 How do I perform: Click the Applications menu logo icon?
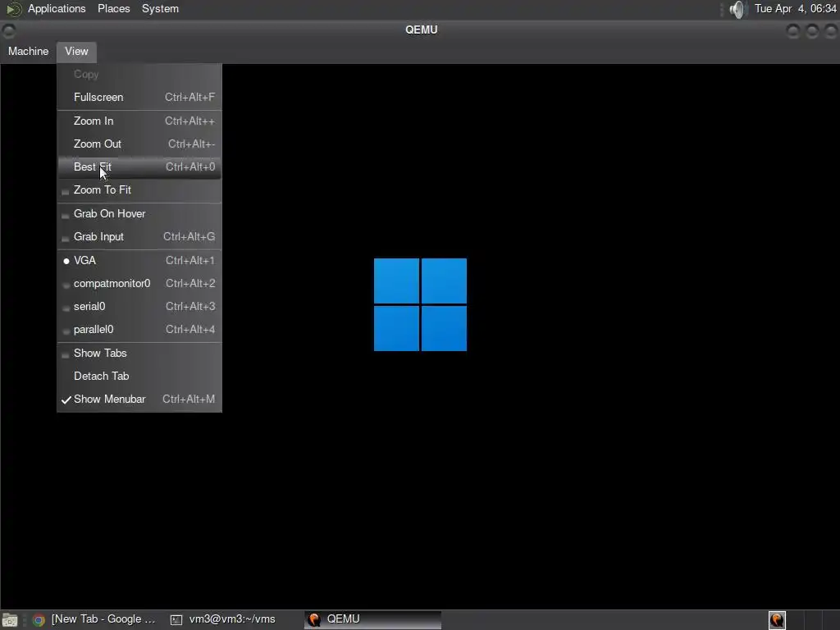pyautogui.click(x=13, y=9)
